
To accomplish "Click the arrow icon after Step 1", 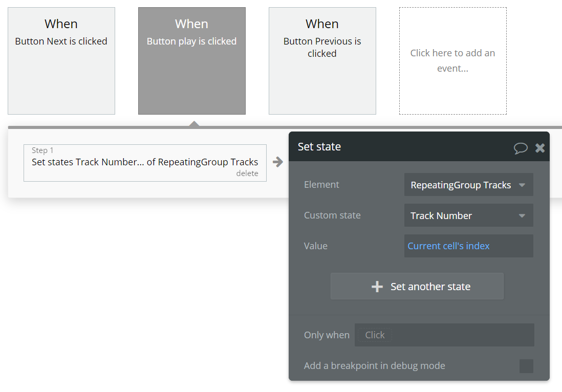I will click(x=278, y=162).
